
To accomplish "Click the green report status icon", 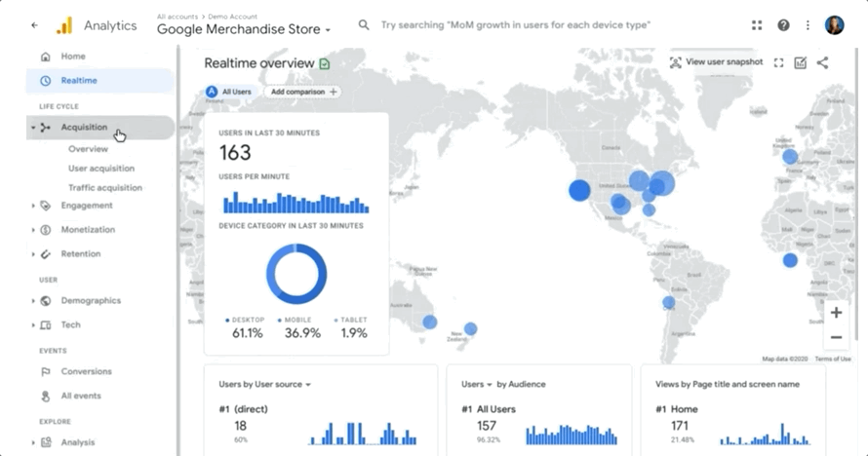I will tap(325, 63).
